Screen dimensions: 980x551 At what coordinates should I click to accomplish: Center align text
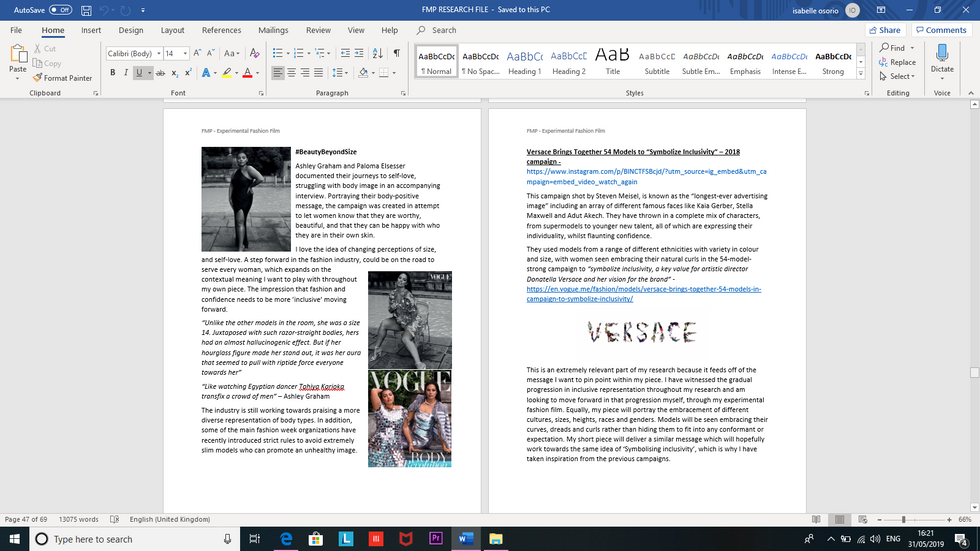click(291, 72)
